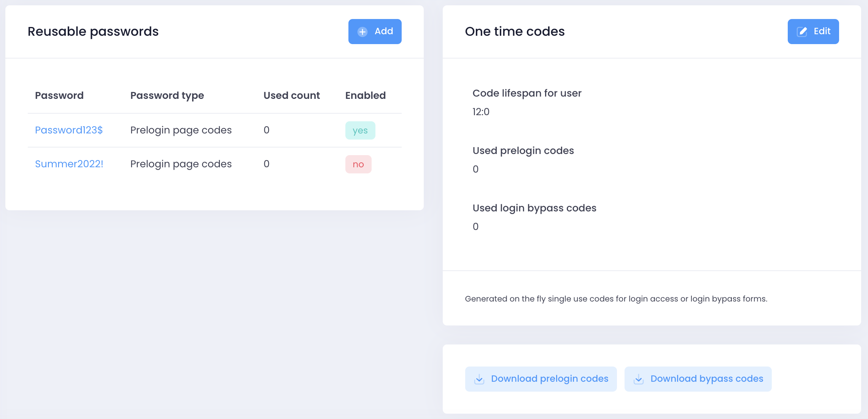Click the red 'no' enabled badge
The width and height of the screenshot is (868, 419).
point(358,164)
